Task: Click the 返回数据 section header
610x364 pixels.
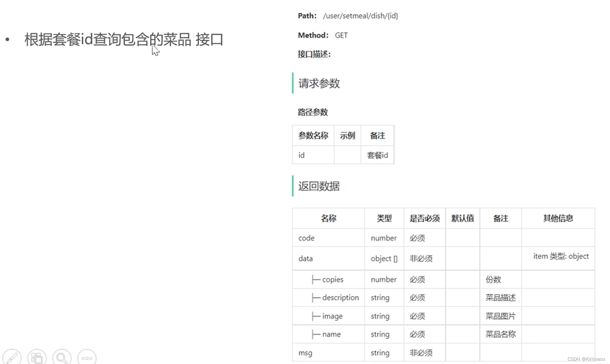Action: [319, 186]
